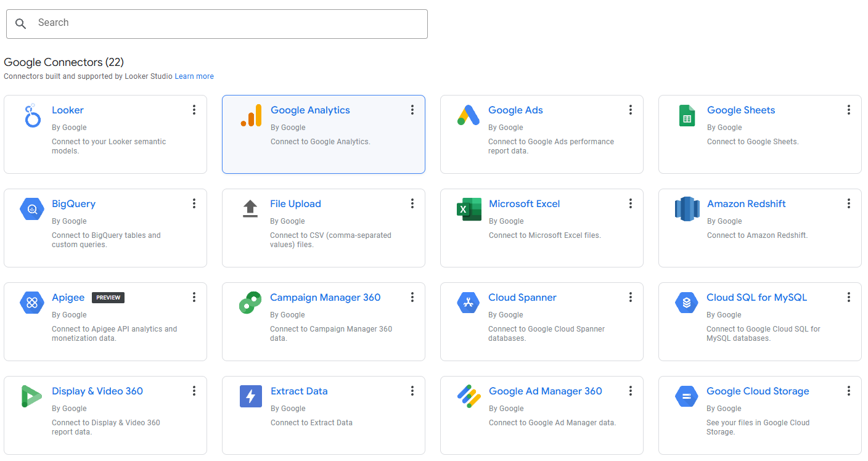Click the BigQuery magnifier icon
Screen dimensions: 868x461
click(32, 209)
